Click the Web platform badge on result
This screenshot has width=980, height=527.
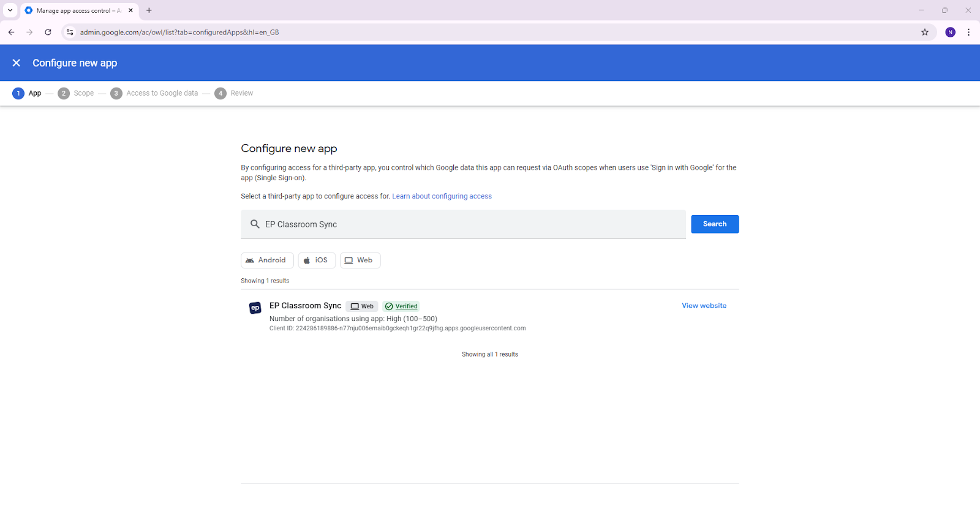(x=362, y=306)
